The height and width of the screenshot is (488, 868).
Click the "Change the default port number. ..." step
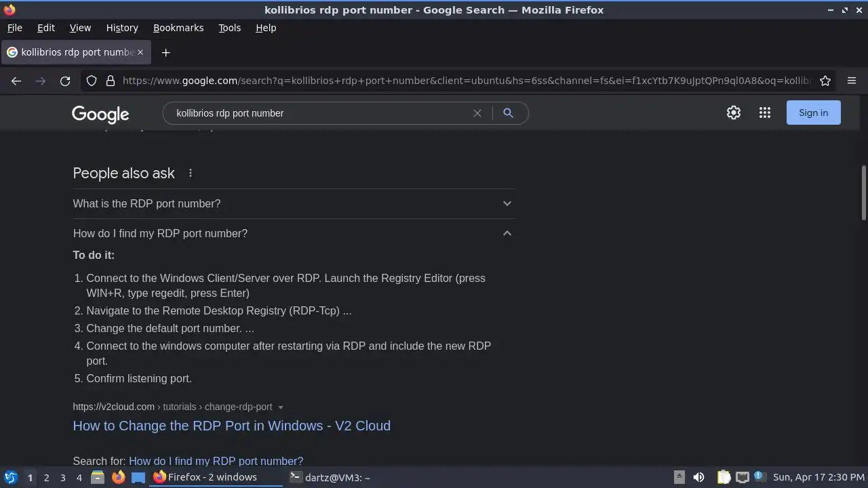coord(170,328)
